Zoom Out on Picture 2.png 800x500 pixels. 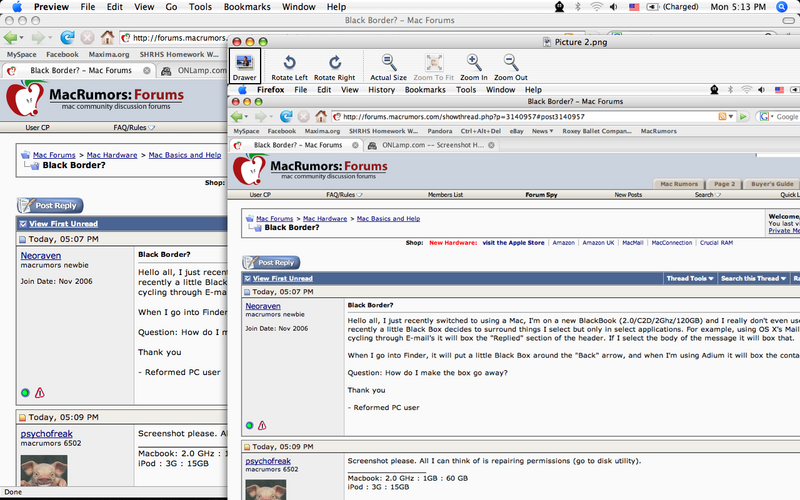pos(510,67)
